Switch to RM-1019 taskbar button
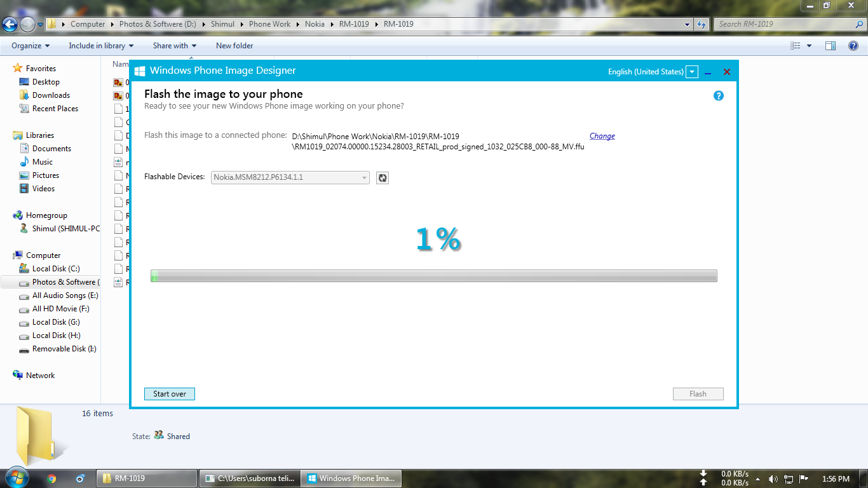Image resolution: width=868 pixels, height=488 pixels. [147, 478]
